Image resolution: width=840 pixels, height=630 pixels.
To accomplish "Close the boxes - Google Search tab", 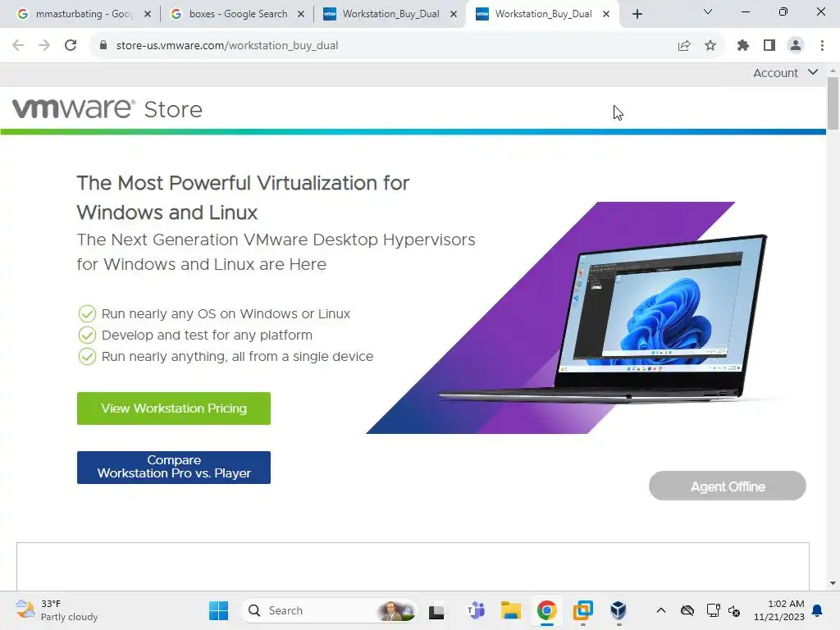I will [301, 15].
